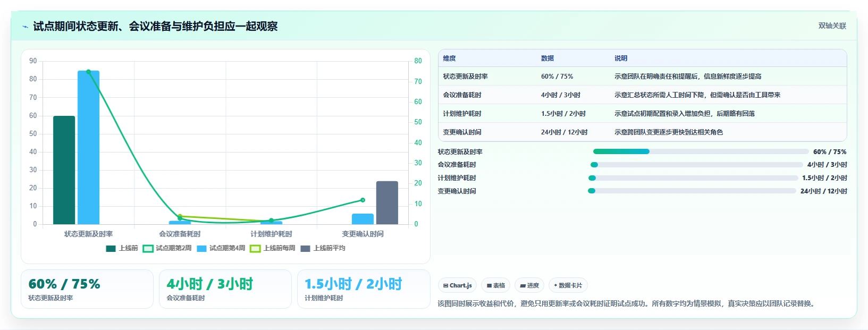Viewport: 868px width, 330px height.
Task: Select the 计划维护耗时 table row cell
Action: (x=462, y=114)
